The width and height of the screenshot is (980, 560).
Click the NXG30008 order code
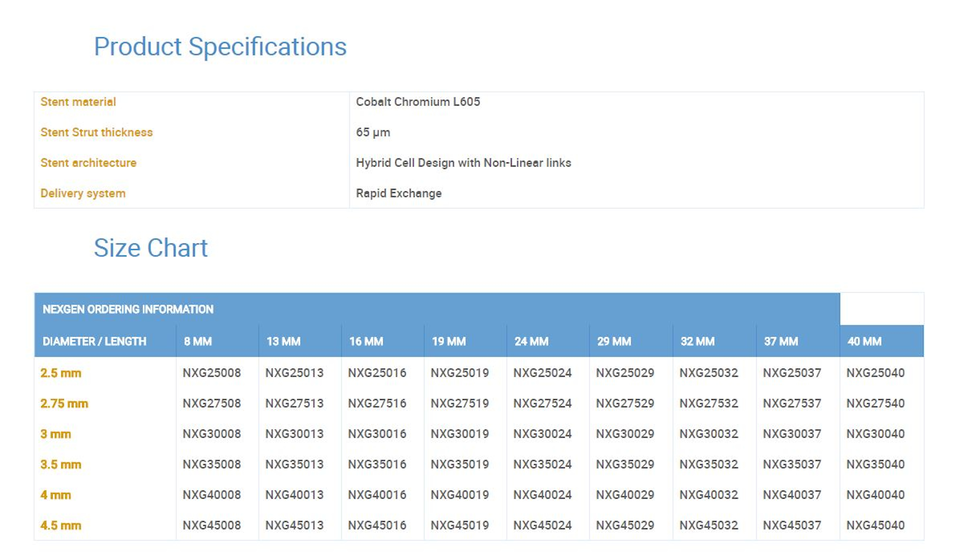pos(212,434)
